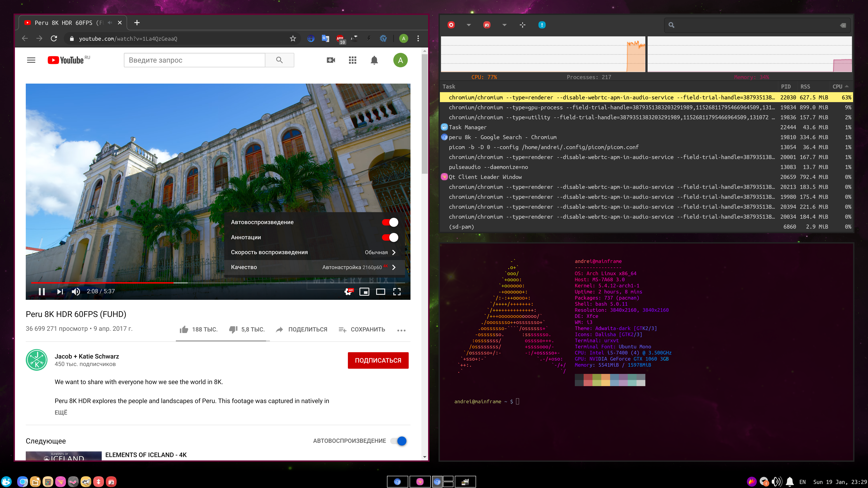Screen dimensions: 868x488
Task: Open Task Manager settings gear icon
Action: point(451,25)
